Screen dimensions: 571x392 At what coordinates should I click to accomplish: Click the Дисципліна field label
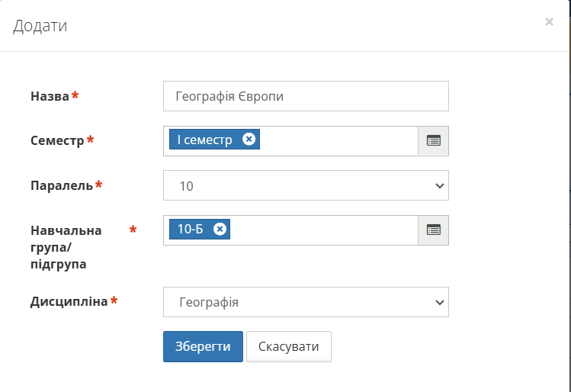[x=69, y=301]
